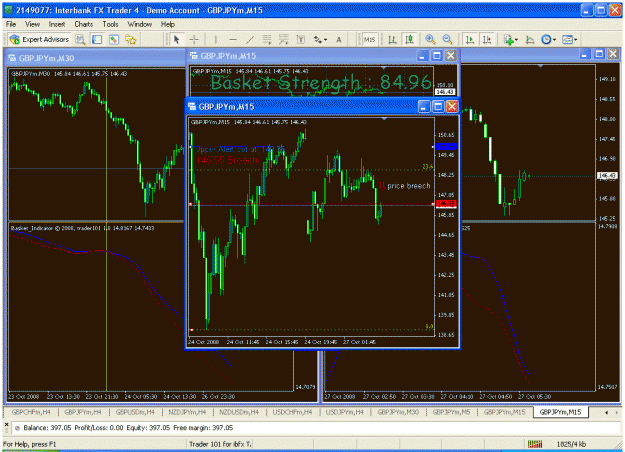The image size is (625, 452).
Task: Open the File menu
Action: 11,24
